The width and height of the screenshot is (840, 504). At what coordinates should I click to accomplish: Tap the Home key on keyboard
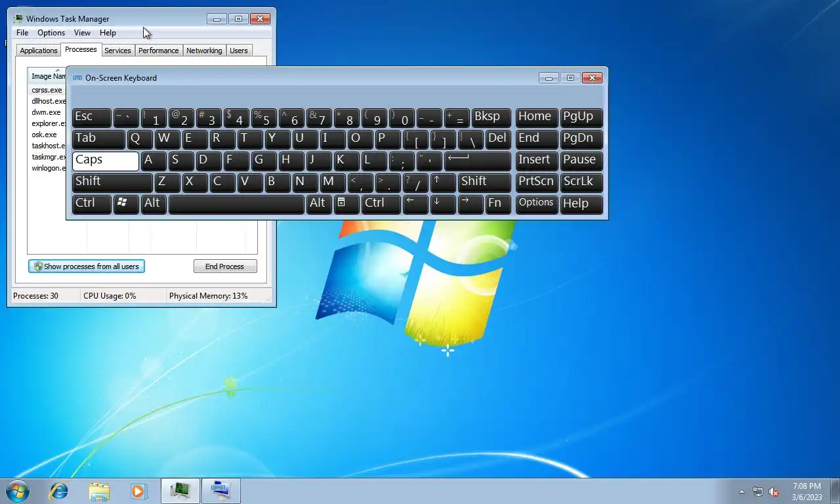click(537, 117)
